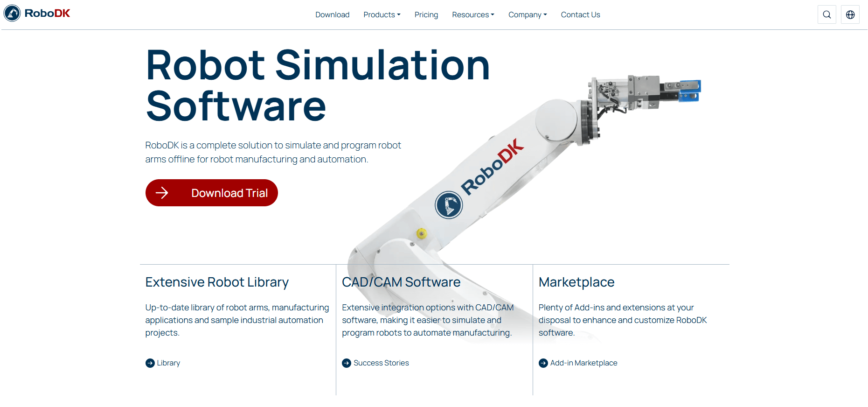
Task: Click the Robot Simulation Software headline
Action: [x=318, y=85]
